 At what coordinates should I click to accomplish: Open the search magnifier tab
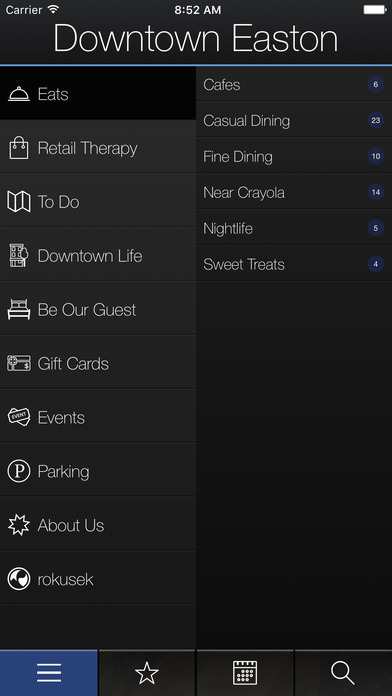(x=343, y=673)
